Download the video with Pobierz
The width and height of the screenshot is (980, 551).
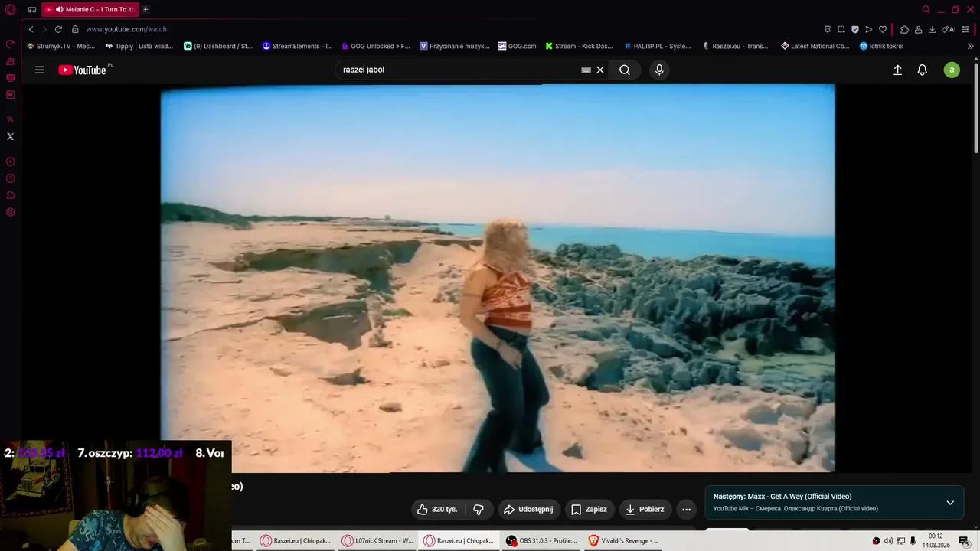[x=645, y=509]
